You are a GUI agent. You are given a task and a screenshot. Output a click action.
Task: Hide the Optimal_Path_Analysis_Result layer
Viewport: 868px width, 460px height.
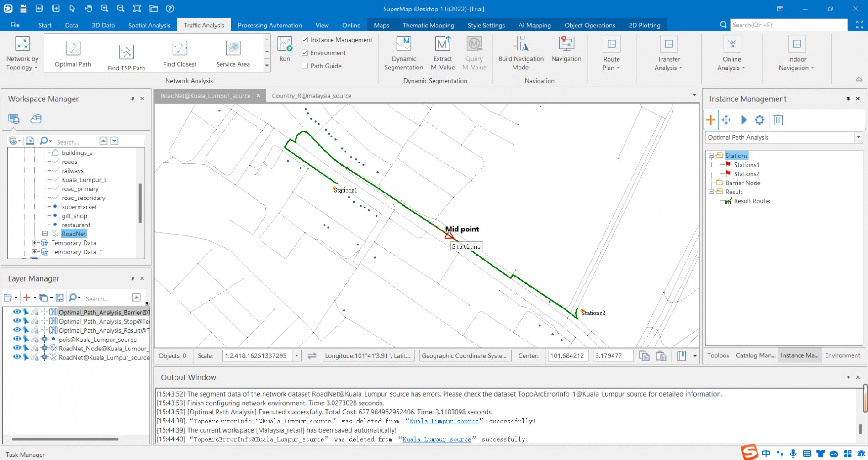click(x=17, y=330)
